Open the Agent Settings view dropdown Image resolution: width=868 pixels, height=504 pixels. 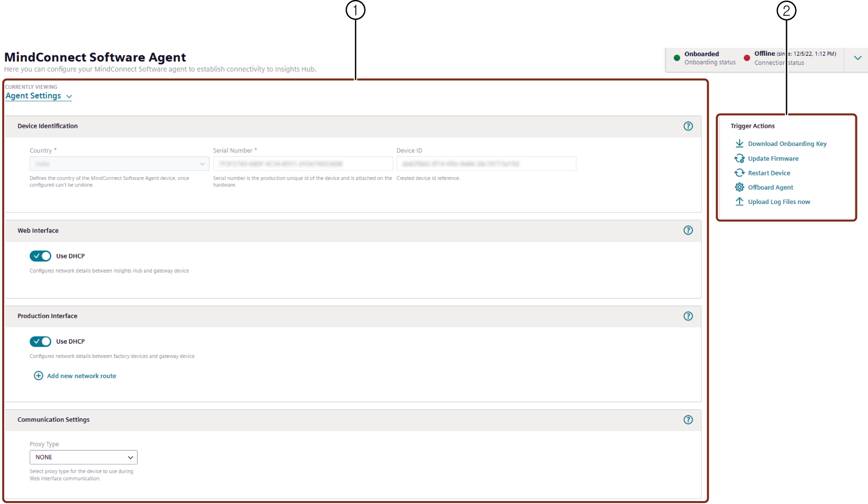(39, 96)
